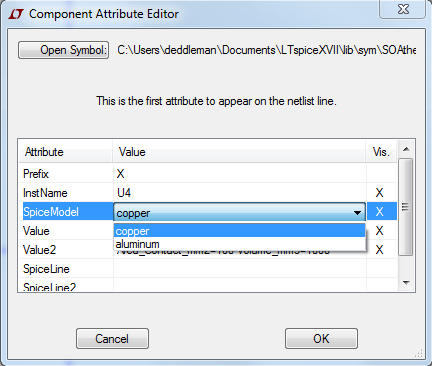The width and height of the screenshot is (432, 366).
Task: Click the Open Symbol button
Action: 63,50
